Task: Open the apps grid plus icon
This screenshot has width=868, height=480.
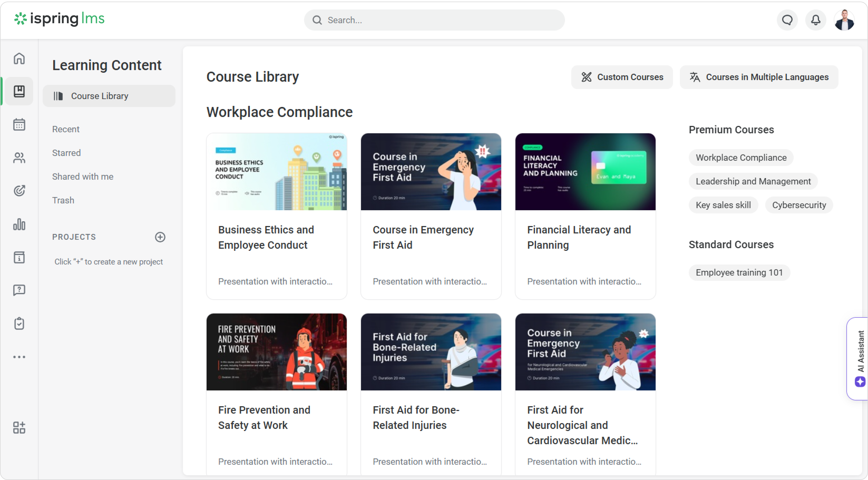Action: tap(19, 428)
